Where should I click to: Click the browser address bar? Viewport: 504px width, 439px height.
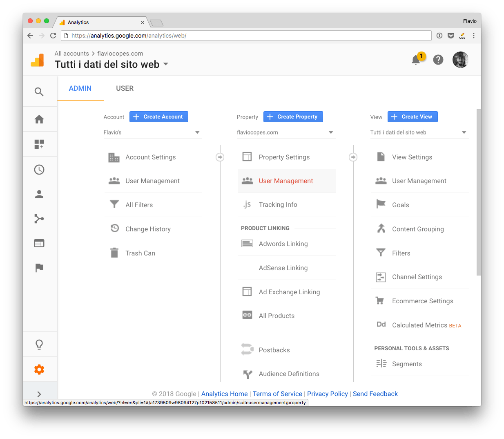point(245,36)
